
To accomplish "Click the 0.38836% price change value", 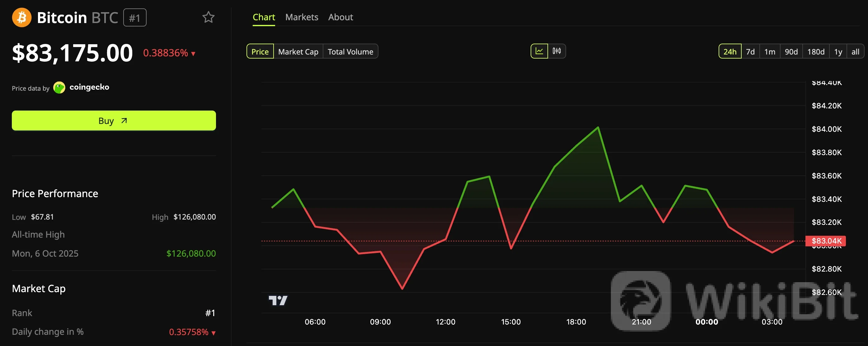I will [x=166, y=53].
